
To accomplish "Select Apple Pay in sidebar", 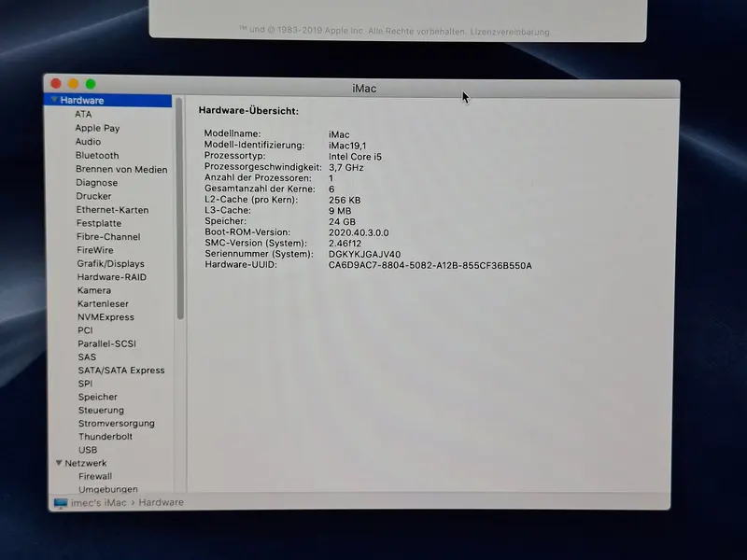I will pyautogui.click(x=97, y=128).
